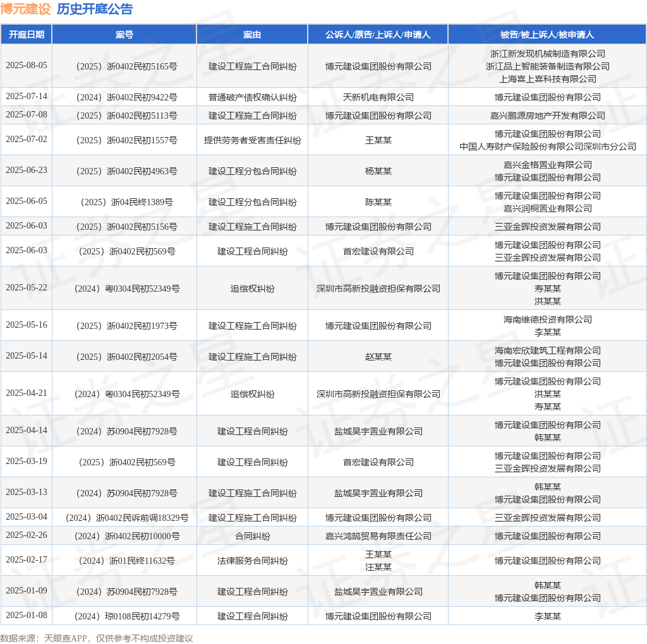Select plaintiff 天新机电有限公司
Screen dimensions: 647x644
click(x=378, y=97)
